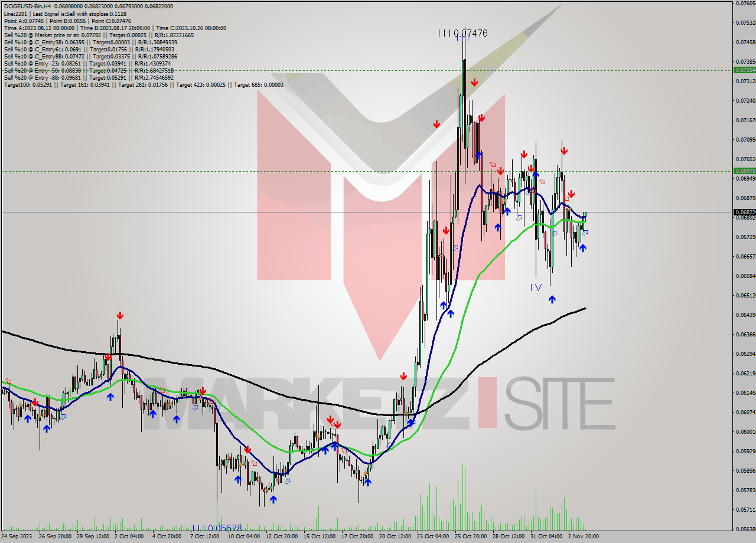Click the '23 Oct 04:00' time label

[432, 537]
